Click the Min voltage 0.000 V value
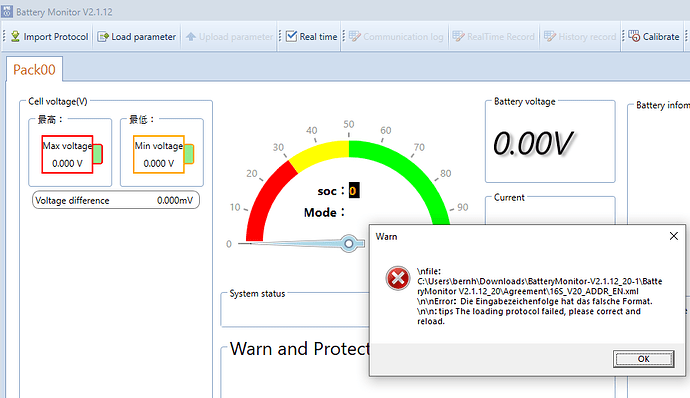The height and width of the screenshot is (398, 690). [159, 163]
